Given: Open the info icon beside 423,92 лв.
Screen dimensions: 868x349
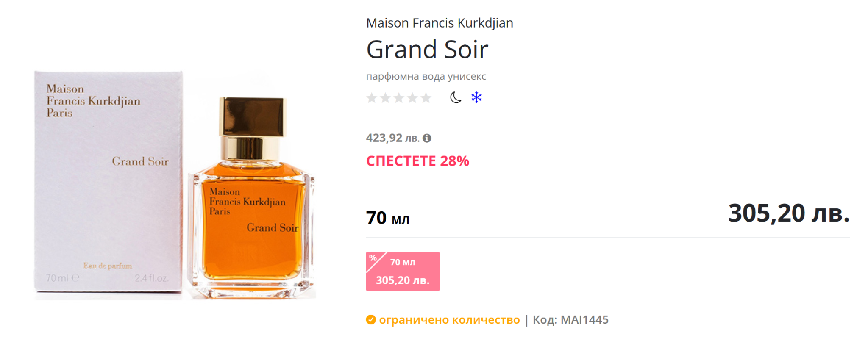Looking at the screenshot, I should [427, 138].
